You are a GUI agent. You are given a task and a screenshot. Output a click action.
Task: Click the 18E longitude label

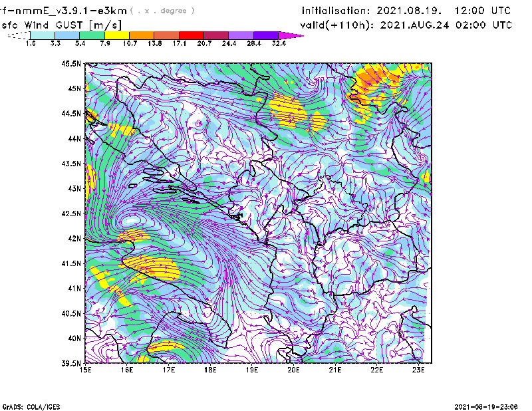pos(210,370)
